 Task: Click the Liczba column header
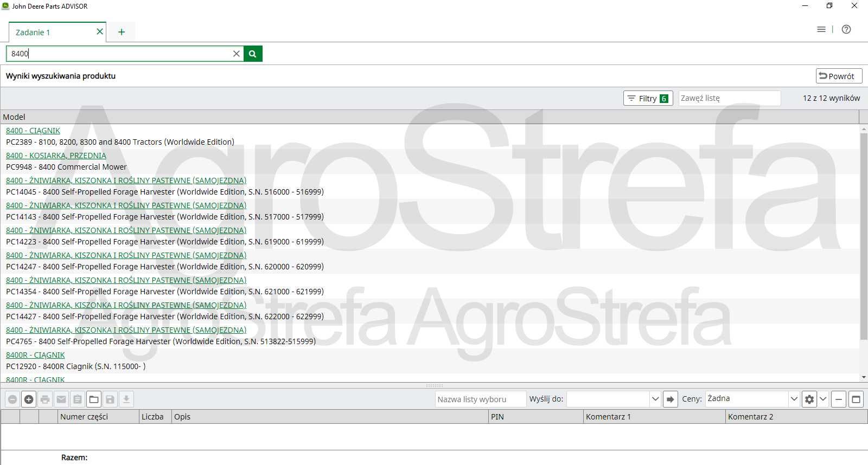tap(155, 417)
